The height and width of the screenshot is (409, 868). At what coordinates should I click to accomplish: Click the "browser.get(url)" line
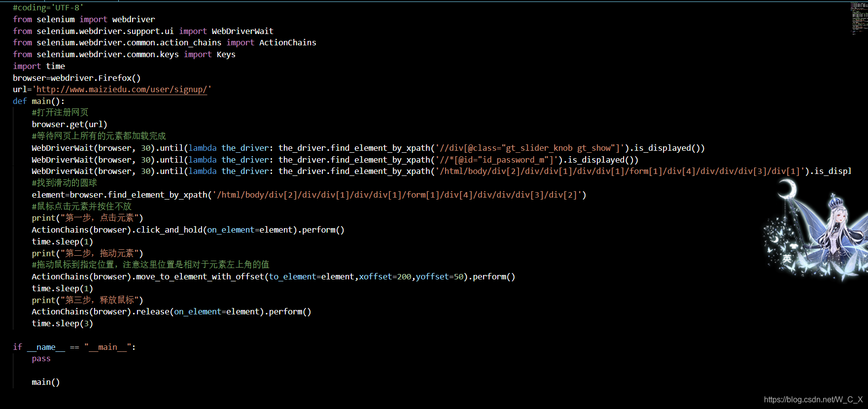69,124
